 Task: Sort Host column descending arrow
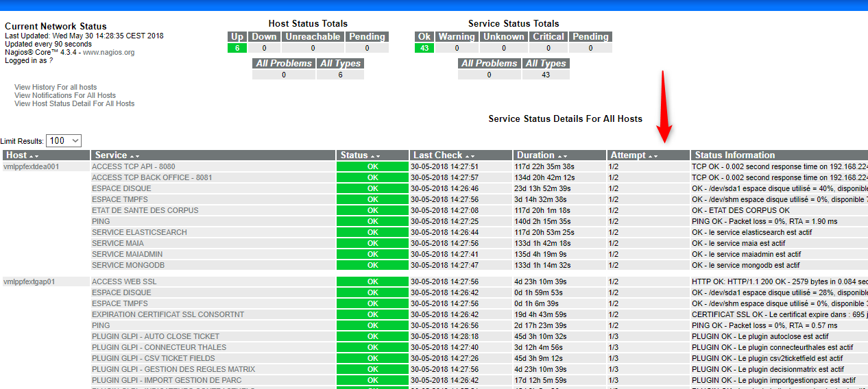[x=37, y=156]
